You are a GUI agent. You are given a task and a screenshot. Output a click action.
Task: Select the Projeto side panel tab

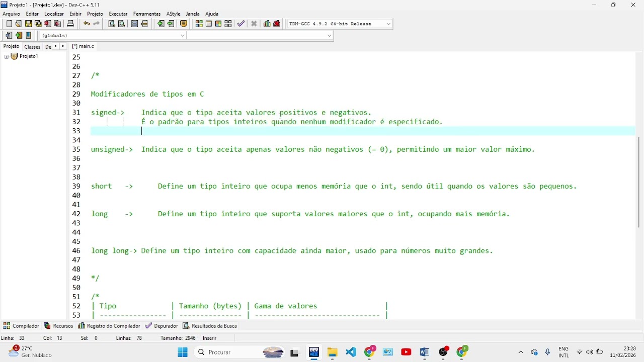point(11,46)
